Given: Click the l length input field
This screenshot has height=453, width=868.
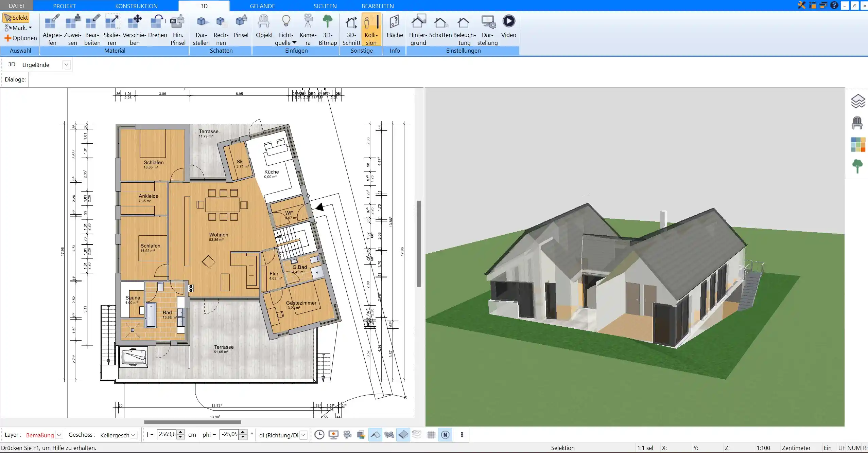Looking at the screenshot, I should point(167,435).
